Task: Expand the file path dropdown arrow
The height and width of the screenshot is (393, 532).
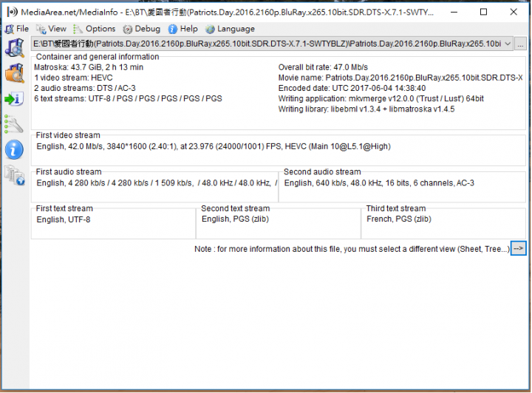Action: tap(508, 44)
